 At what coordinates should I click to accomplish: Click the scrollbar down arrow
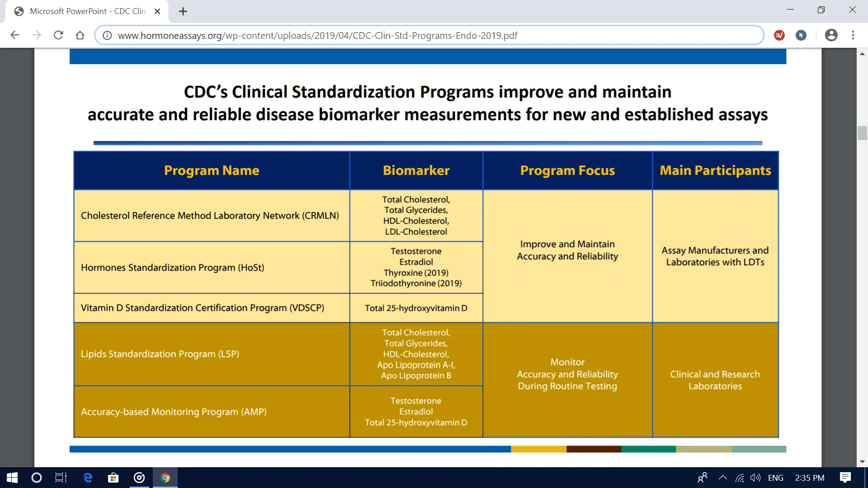pos(862,462)
